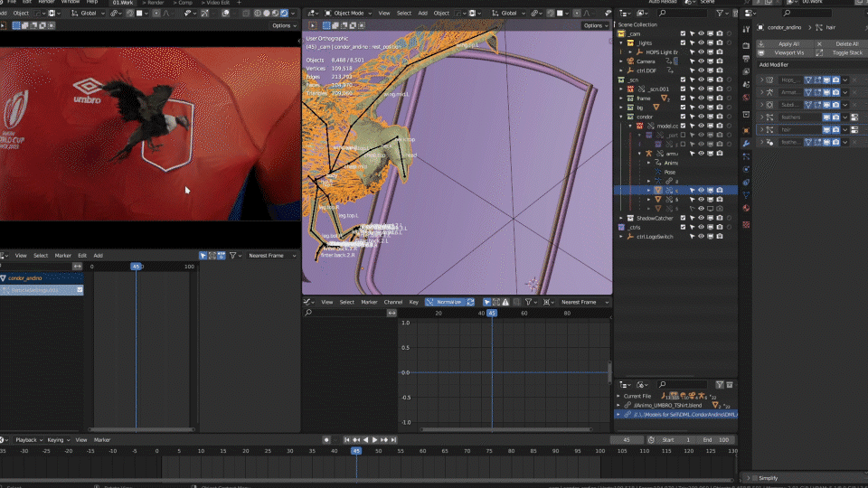Expand the ShadowCatcher collection

point(621,218)
